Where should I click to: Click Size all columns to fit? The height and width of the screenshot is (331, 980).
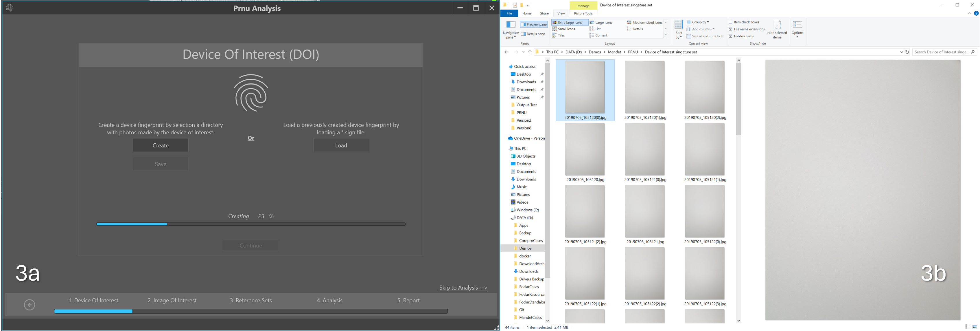click(x=705, y=36)
